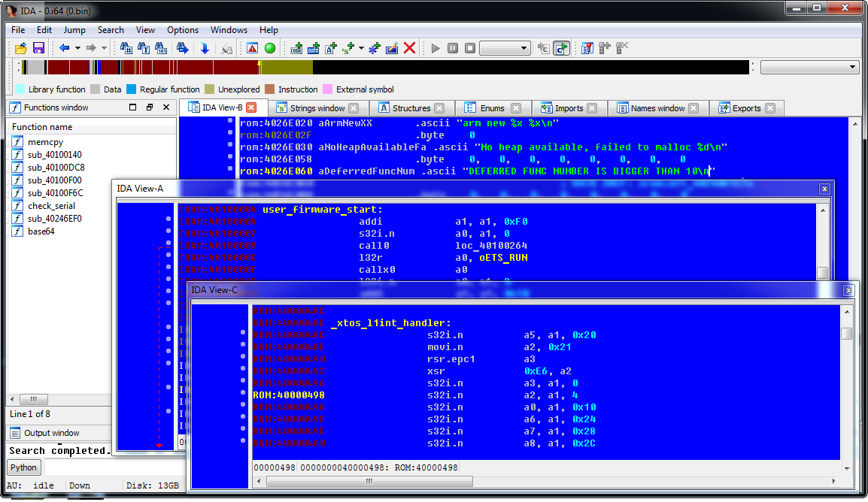The image size is (868, 502).
Task: Click the make DATA toolbar icon
Action: click(314, 48)
